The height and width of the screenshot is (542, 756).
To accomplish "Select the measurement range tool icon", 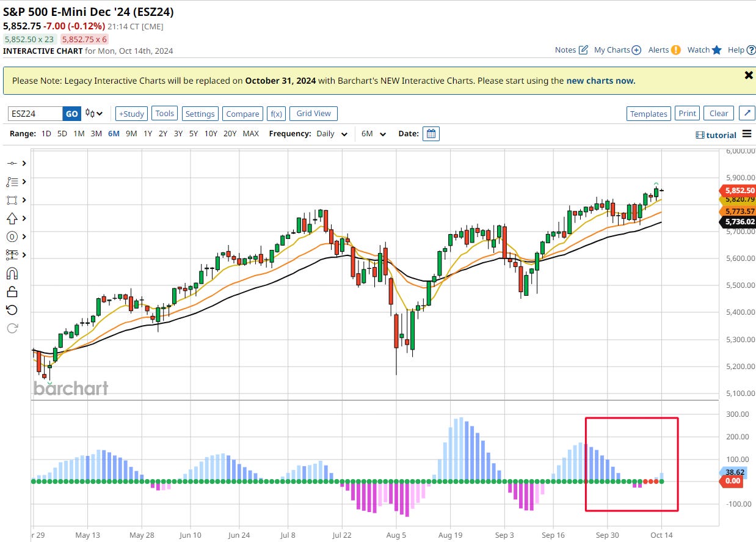I will 12,255.
